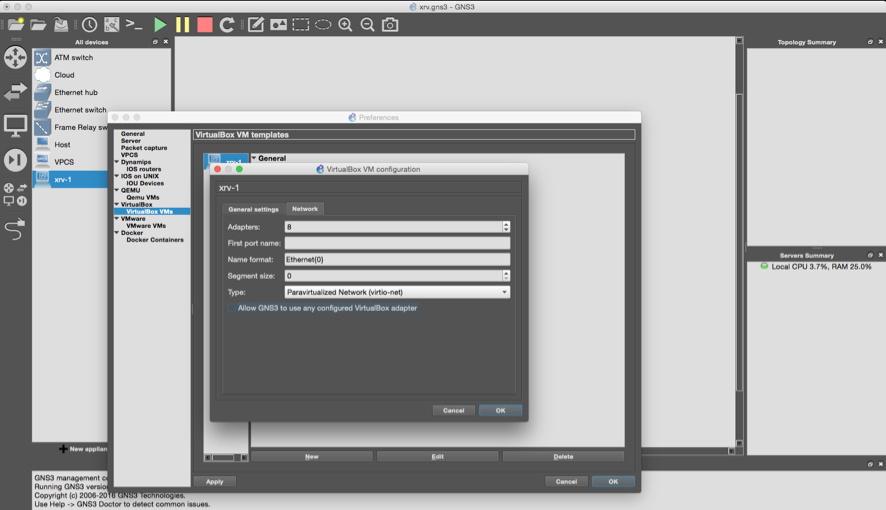Image resolution: width=886 pixels, height=510 pixels.
Task: Browse switches in the device sidebar
Action: tap(15, 91)
